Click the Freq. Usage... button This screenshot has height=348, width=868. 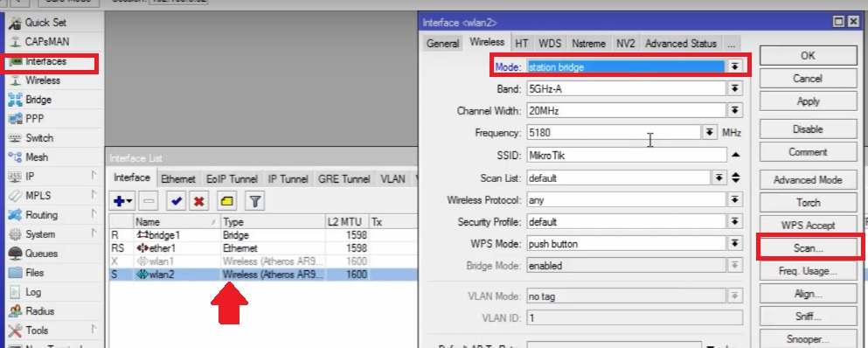(808, 271)
